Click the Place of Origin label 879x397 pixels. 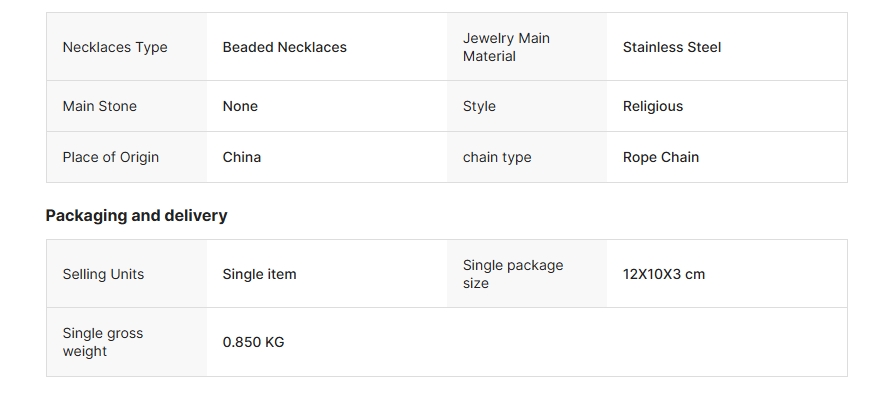[110, 157]
